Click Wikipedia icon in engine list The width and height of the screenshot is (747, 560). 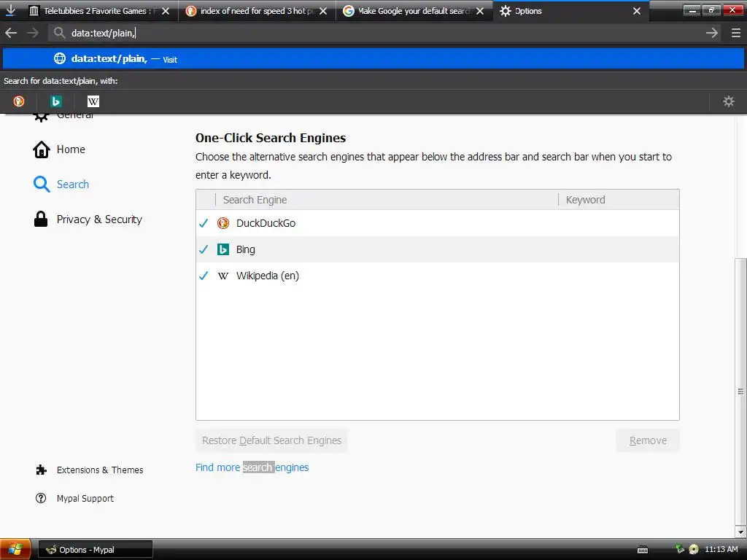223,276
